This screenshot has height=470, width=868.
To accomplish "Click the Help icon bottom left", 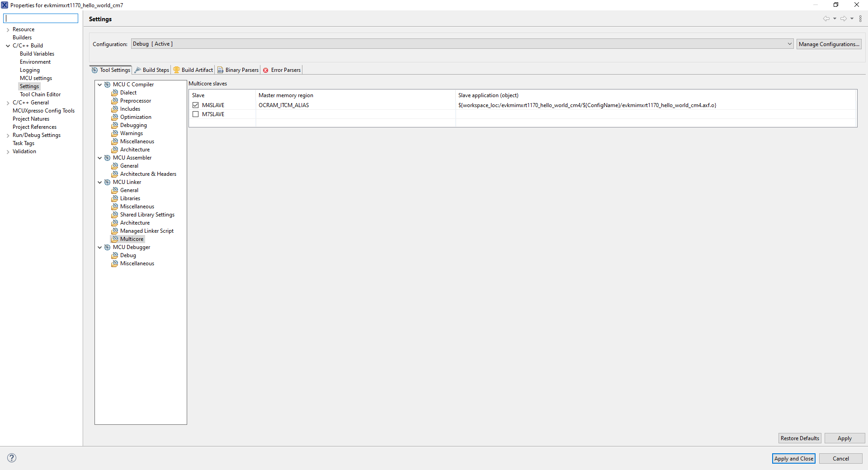I will click(x=12, y=458).
